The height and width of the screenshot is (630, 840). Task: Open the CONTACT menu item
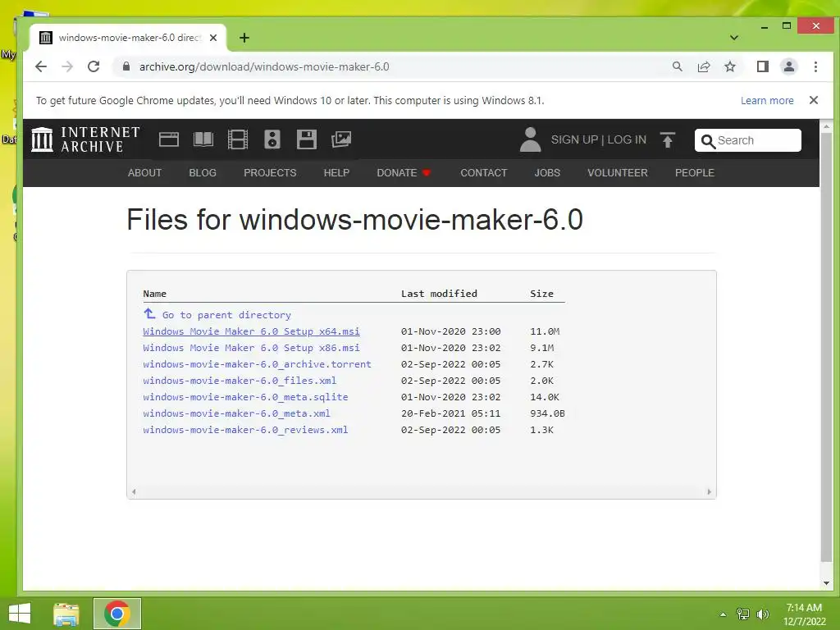click(x=484, y=172)
